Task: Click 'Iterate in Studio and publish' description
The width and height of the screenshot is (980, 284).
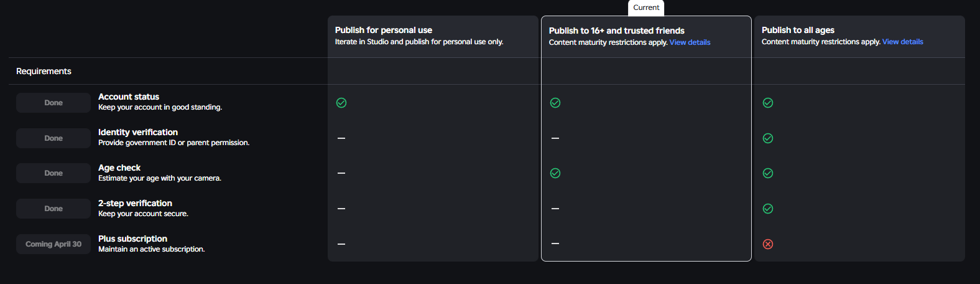Action: click(x=419, y=42)
